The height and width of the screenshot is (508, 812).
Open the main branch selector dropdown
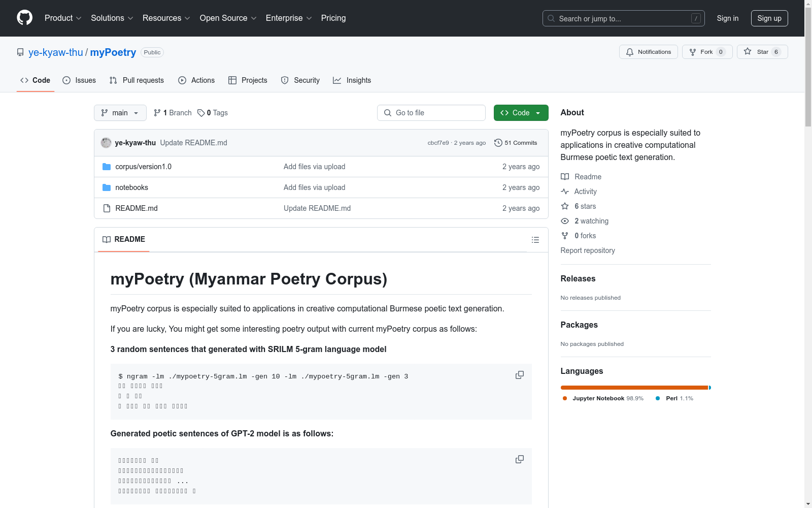(120, 113)
